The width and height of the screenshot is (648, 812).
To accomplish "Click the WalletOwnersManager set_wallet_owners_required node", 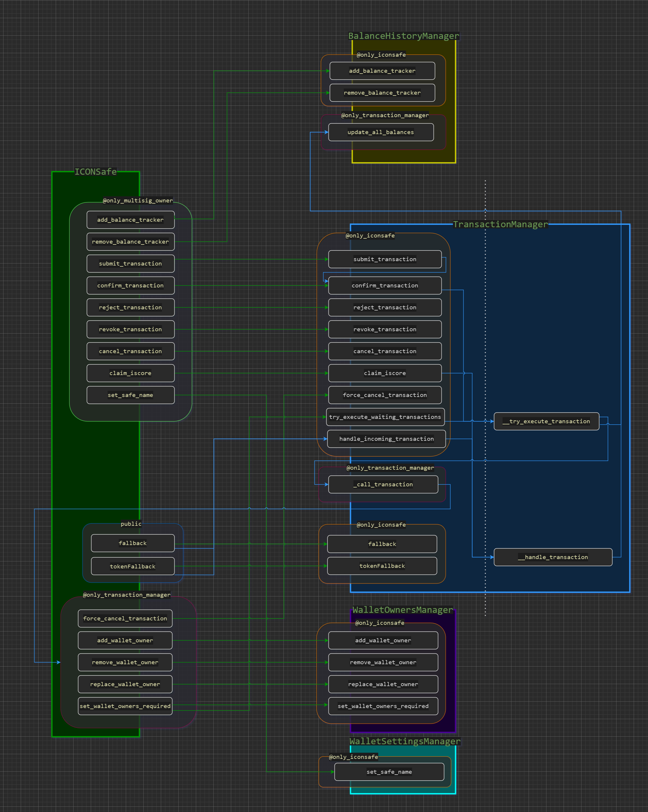I will [383, 706].
